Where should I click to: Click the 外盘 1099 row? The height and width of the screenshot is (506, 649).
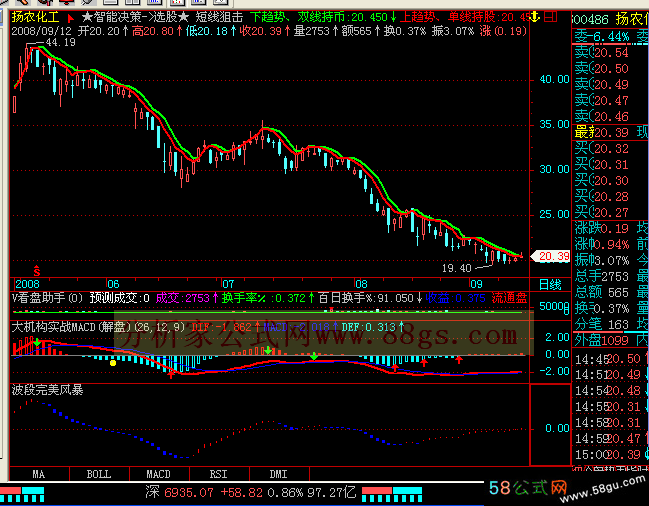(x=601, y=341)
